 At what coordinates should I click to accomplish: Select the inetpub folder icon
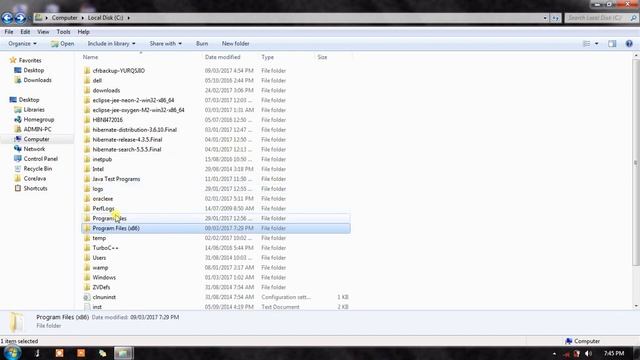point(87,159)
